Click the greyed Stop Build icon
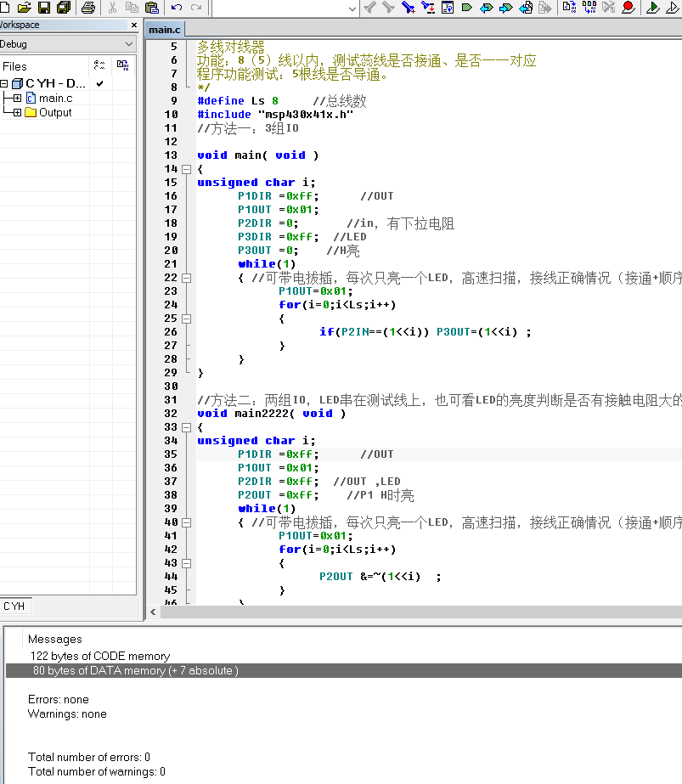Viewport: 682px width, 784px height. click(x=608, y=7)
